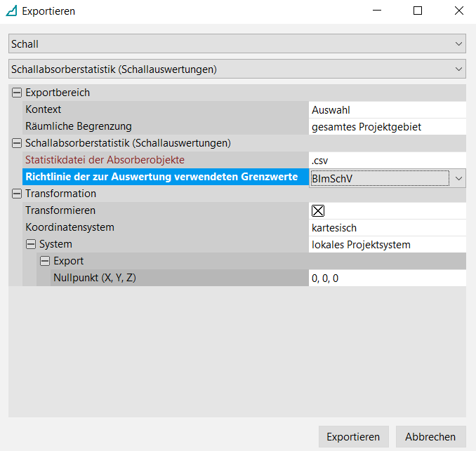Viewport: 476px width, 451px height.
Task: Edit the Nullpunkt (X, Y, Z) value field
Action: click(387, 278)
